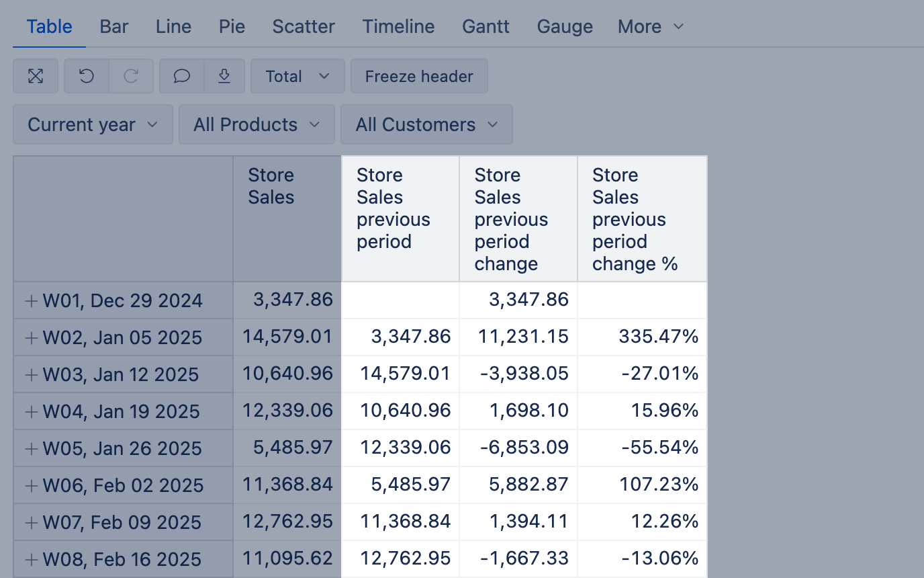Switch to the Bar chart tab

click(x=114, y=27)
